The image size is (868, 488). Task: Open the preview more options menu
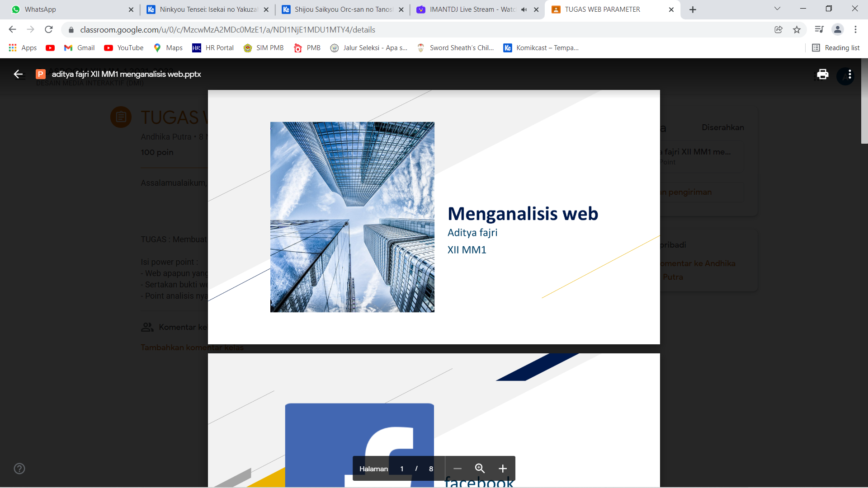coord(850,74)
